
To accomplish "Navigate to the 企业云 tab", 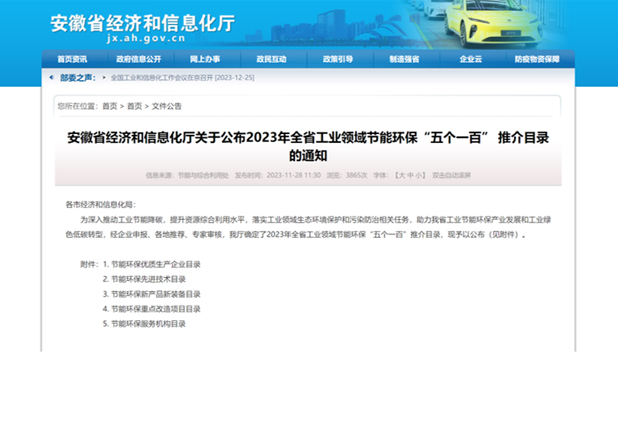I will click(x=470, y=59).
